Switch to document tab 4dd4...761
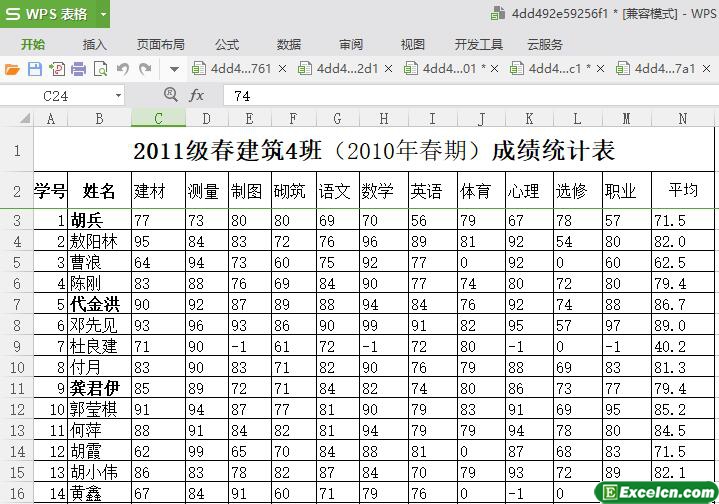 click(x=232, y=69)
